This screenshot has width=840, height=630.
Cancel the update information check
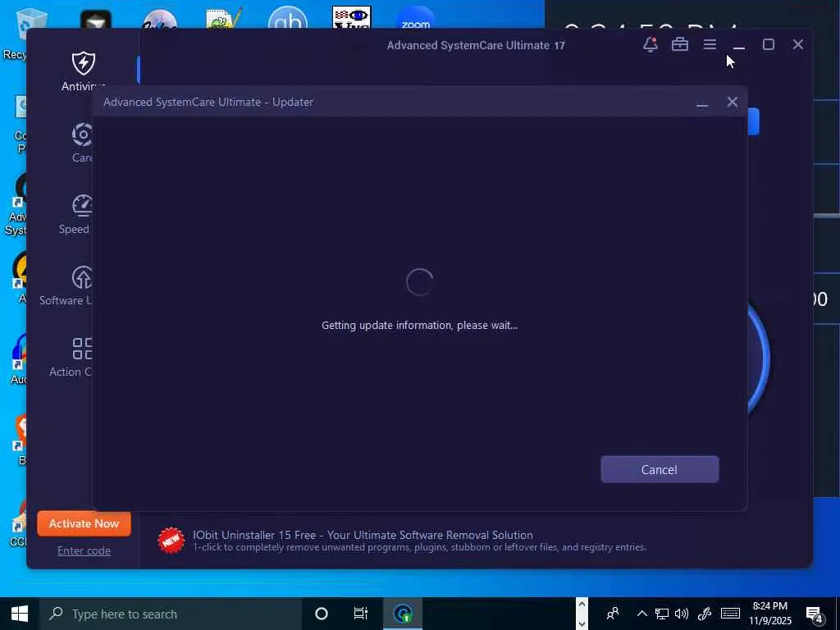click(x=660, y=469)
